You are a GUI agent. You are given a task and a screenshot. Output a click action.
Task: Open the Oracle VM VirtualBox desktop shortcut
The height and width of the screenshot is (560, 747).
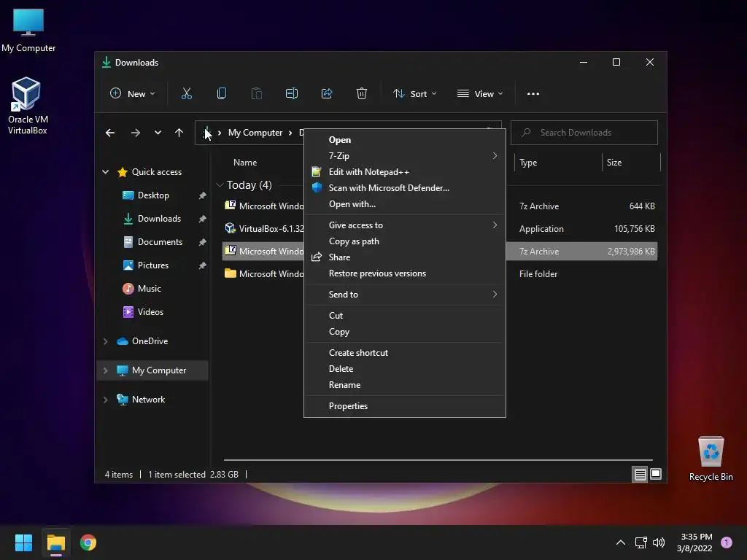[x=27, y=106]
